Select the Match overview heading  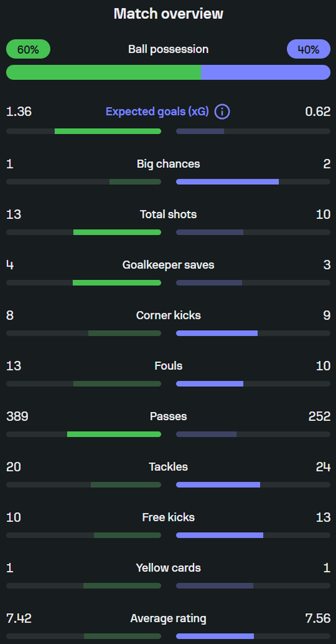168,14
